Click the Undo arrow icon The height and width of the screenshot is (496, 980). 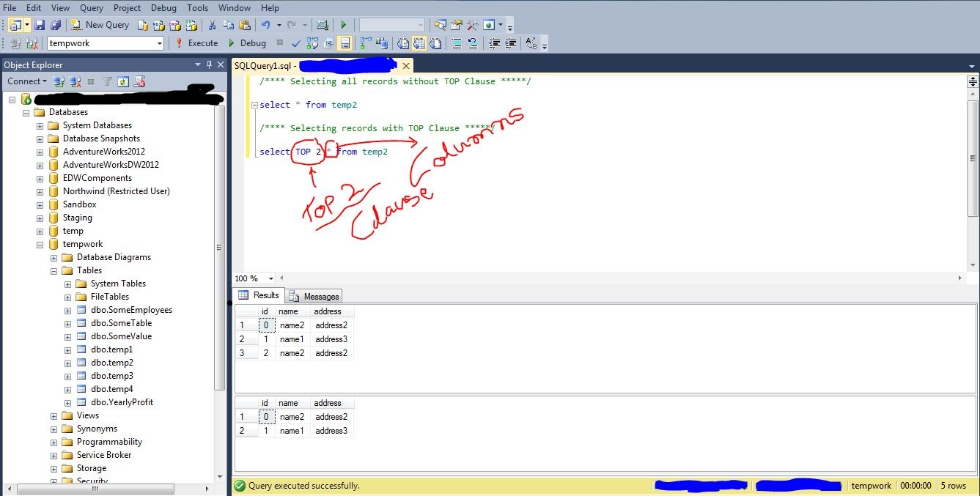click(x=265, y=25)
